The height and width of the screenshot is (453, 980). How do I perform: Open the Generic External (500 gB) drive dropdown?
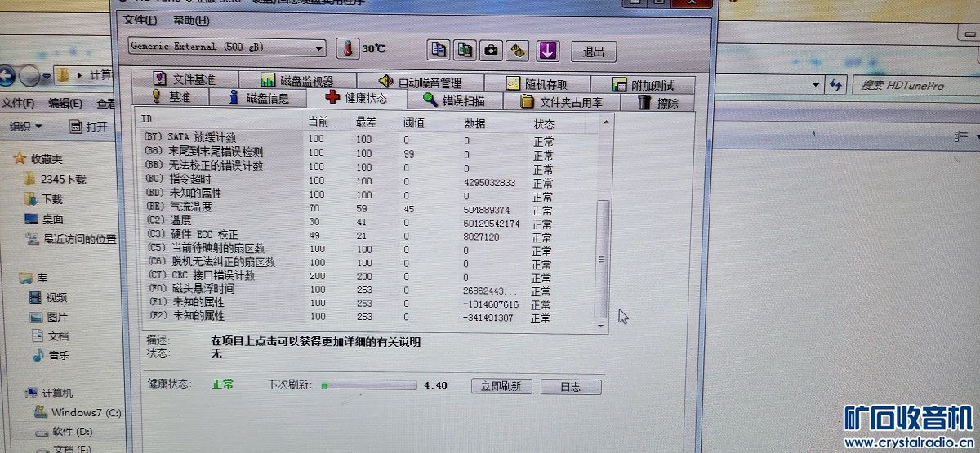pos(227,47)
